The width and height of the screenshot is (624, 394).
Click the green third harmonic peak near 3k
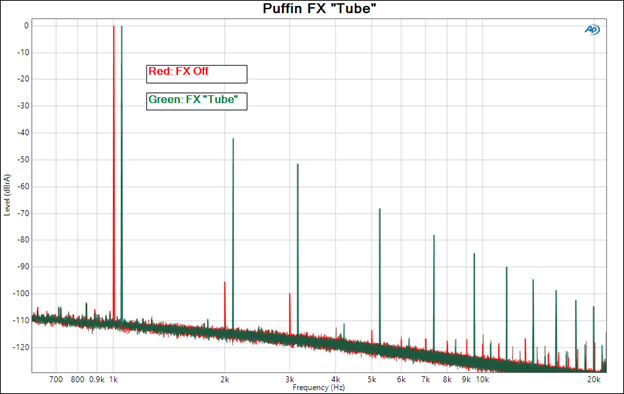coord(298,249)
